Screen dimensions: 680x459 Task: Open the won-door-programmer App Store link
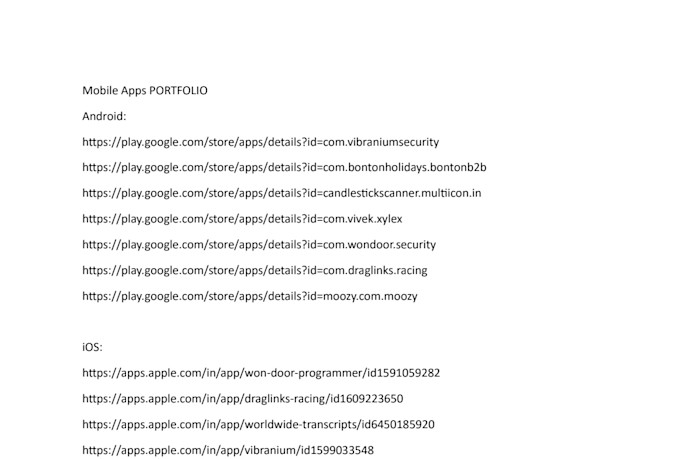[261, 373]
